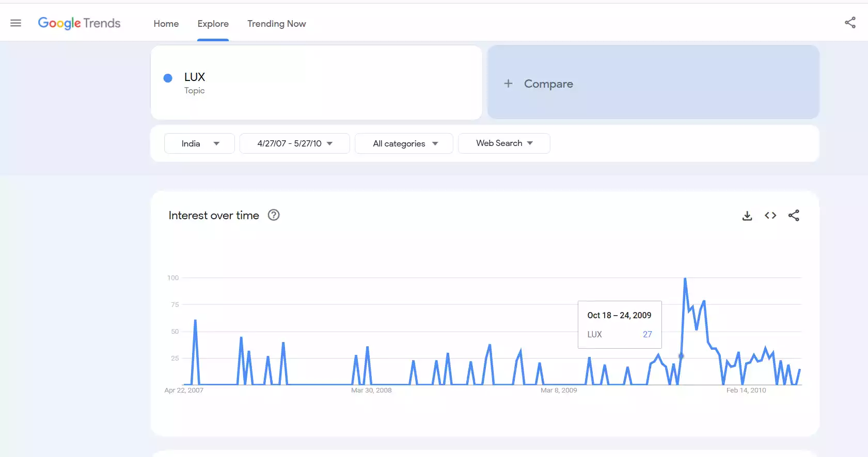Expand the India region dropdown

pyautogui.click(x=199, y=143)
